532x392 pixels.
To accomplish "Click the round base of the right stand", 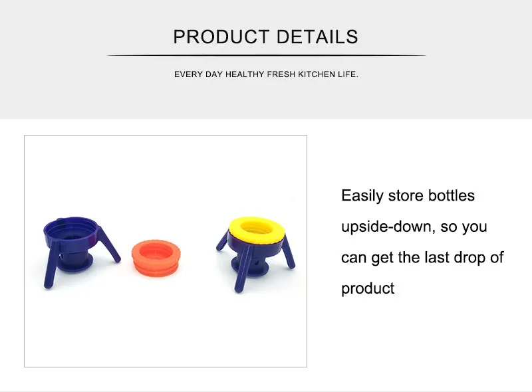I will coord(251,266).
